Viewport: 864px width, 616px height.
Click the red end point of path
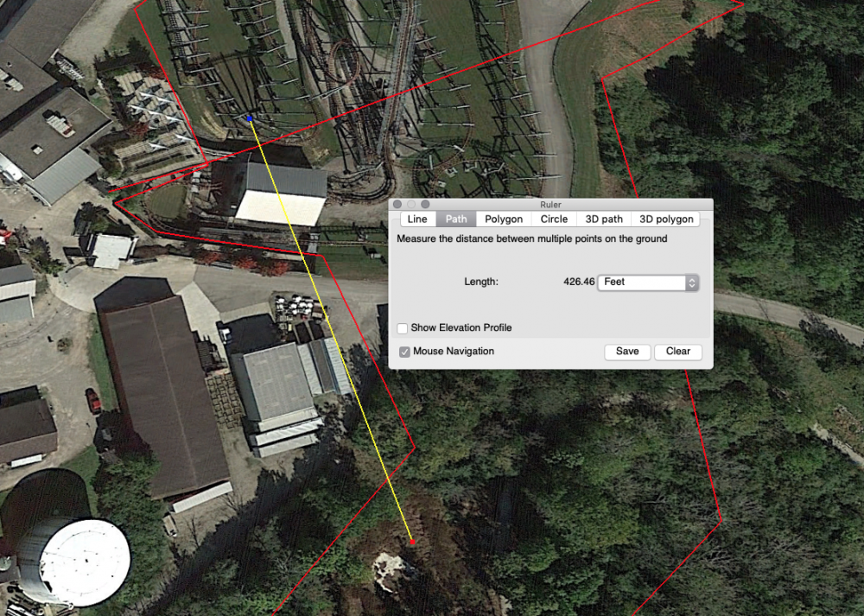coord(412,542)
